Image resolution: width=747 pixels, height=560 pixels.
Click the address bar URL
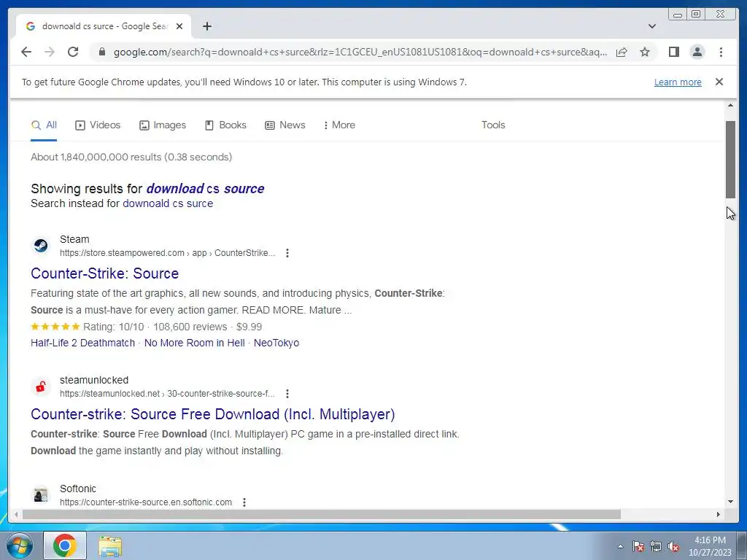(360, 52)
